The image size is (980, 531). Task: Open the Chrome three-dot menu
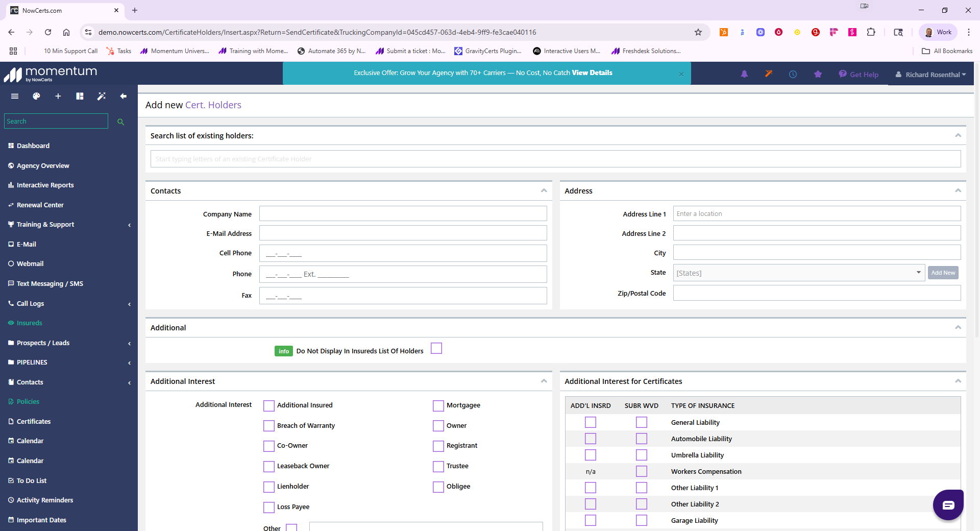(968, 32)
